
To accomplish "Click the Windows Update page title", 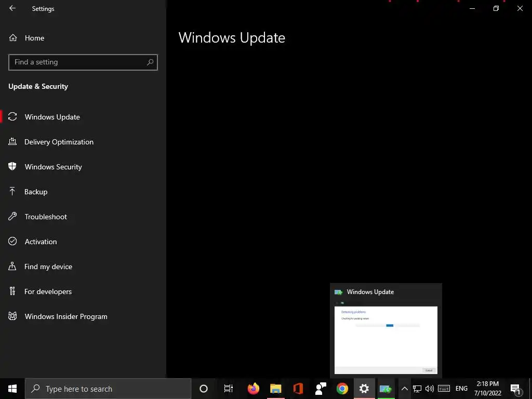I will [232, 37].
